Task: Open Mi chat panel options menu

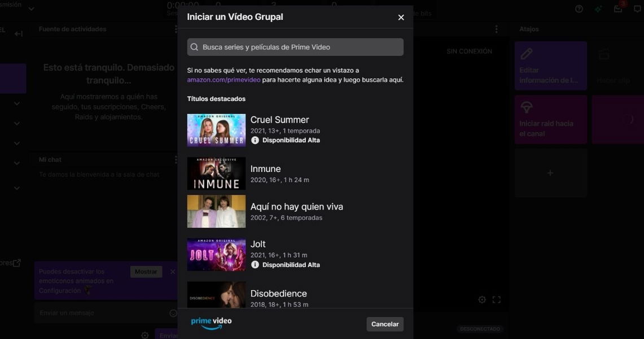Action: (x=176, y=160)
